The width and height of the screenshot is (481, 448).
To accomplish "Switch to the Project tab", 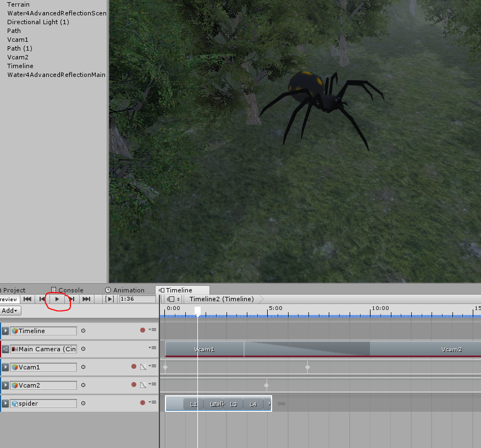I will coord(14,290).
